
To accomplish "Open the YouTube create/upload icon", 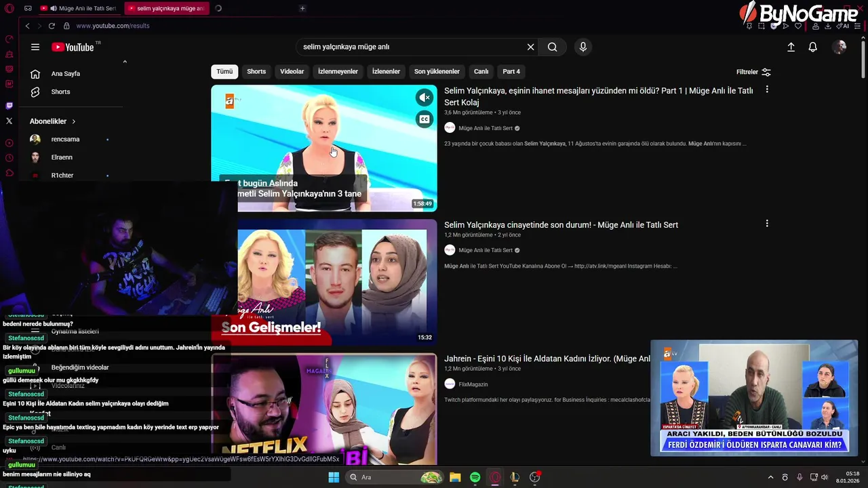I will click(791, 47).
